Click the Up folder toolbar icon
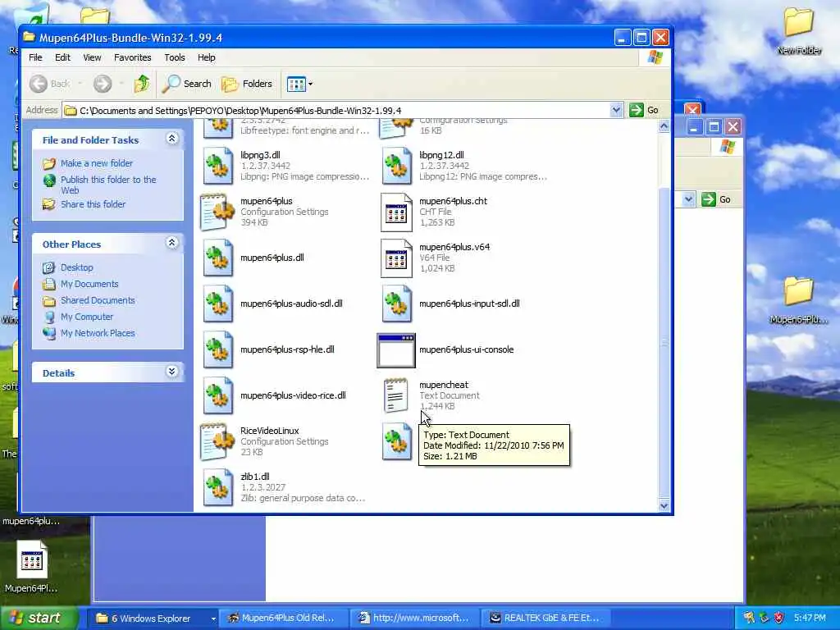 (x=142, y=84)
